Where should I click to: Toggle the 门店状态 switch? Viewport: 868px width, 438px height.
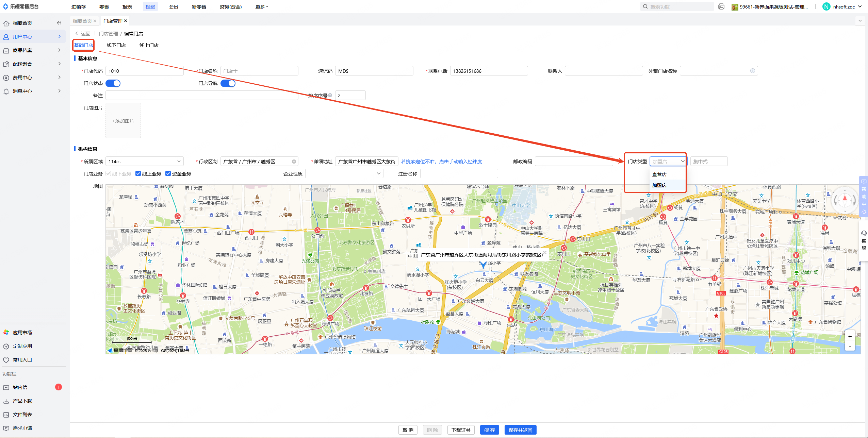(x=113, y=83)
